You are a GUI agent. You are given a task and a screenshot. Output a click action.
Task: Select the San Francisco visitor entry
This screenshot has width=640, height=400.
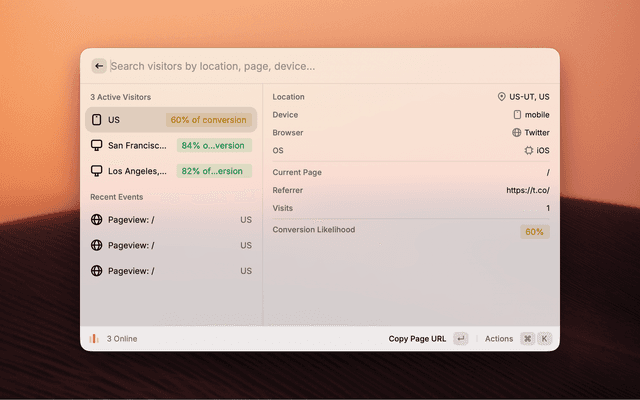tap(138, 145)
